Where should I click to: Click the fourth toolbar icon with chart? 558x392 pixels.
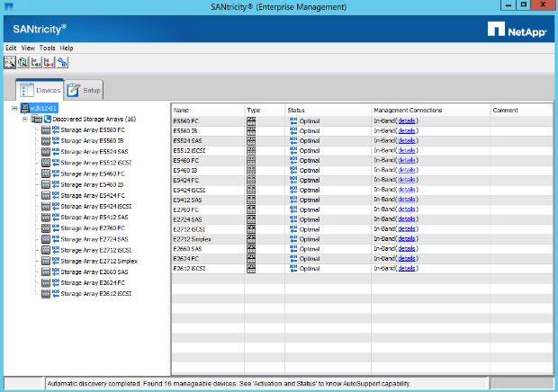49,63
